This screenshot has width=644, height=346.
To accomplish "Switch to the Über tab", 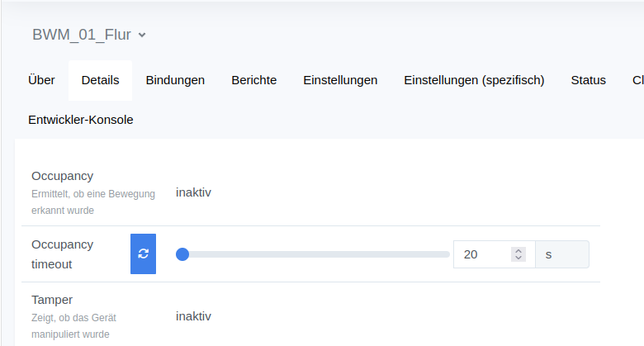I will pyautogui.click(x=41, y=80).
